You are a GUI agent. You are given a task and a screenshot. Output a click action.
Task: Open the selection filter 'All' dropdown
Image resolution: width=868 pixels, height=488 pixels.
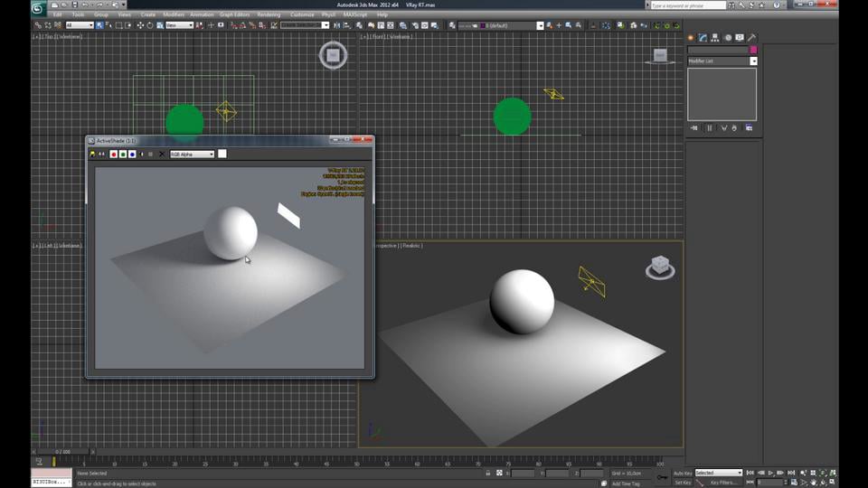80,25
